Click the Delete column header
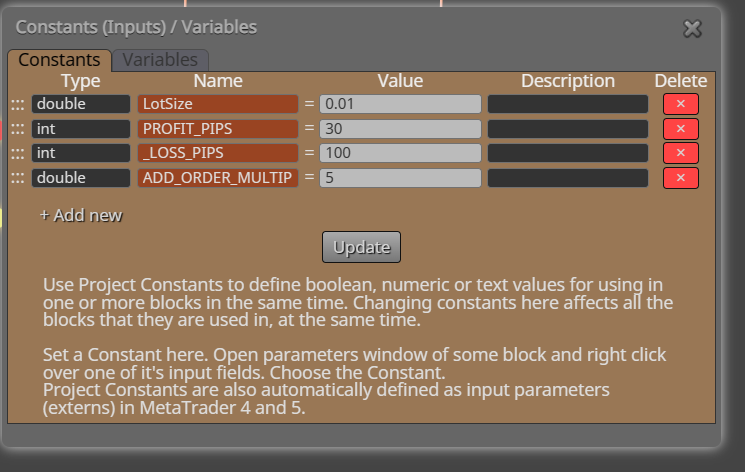The image size is (745, 472). coord(680,81)
